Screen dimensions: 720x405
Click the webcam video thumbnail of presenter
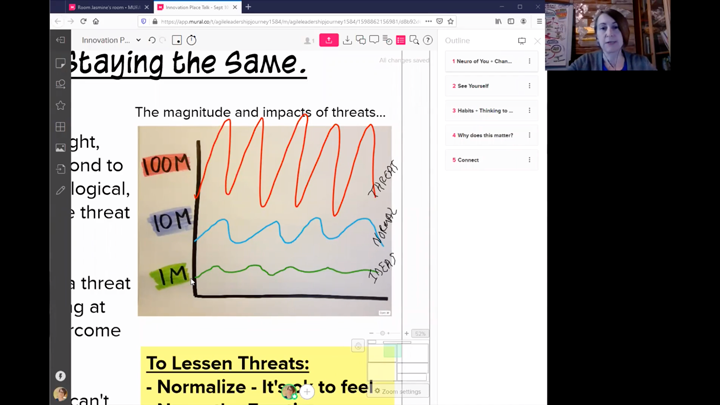(x=608, y=35)
